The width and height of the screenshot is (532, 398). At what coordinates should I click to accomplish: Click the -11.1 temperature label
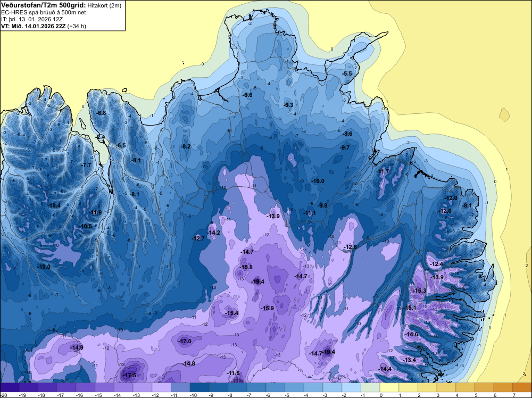310,213
